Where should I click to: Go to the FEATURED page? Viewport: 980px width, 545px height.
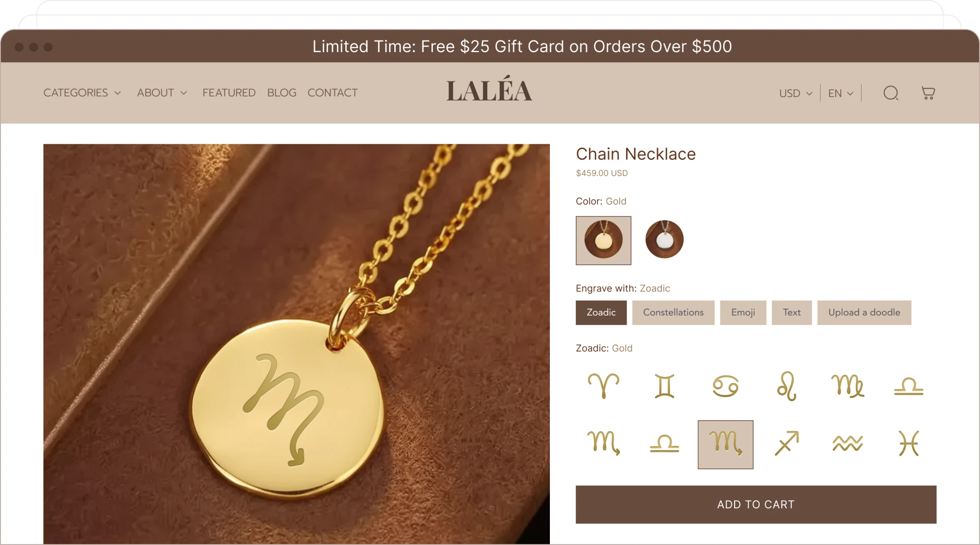(229, 92)
